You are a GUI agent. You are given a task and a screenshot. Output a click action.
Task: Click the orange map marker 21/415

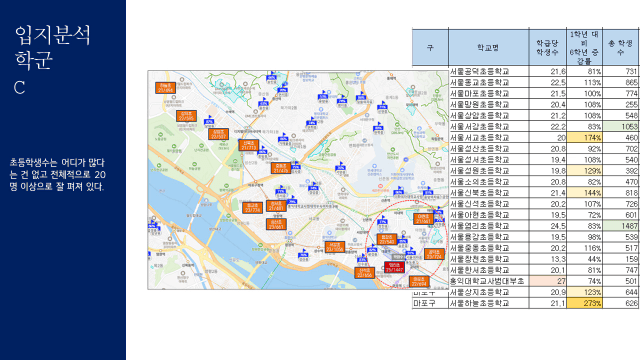coord(281,168)
